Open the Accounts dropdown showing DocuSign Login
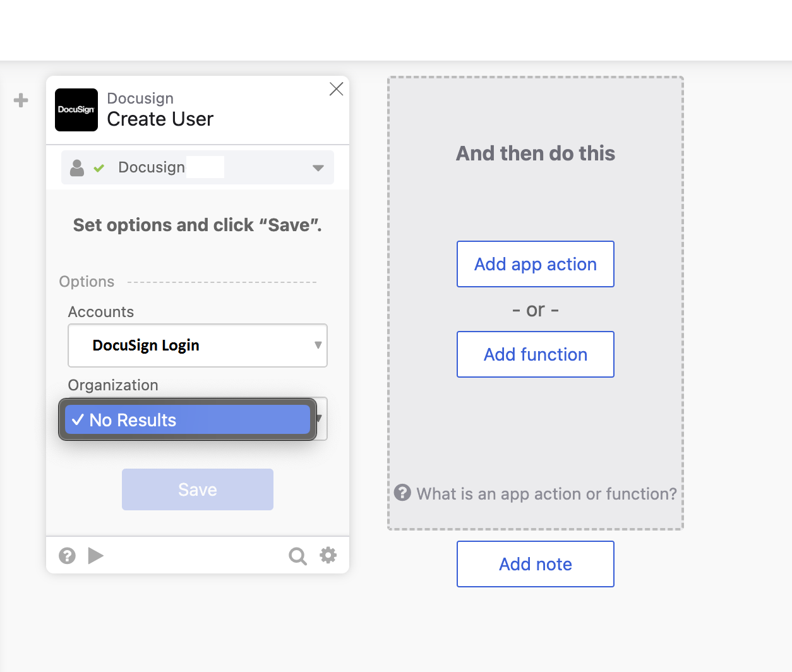Screen dimensions: 792x672 click(x=197, y=345)
